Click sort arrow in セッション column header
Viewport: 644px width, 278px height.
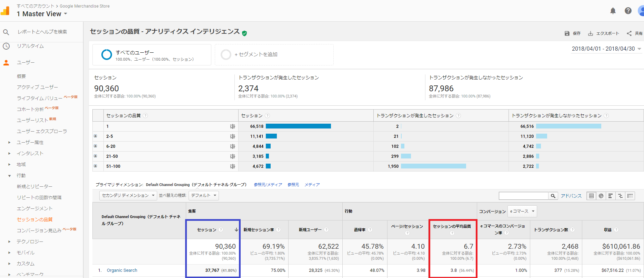(237, 230)
